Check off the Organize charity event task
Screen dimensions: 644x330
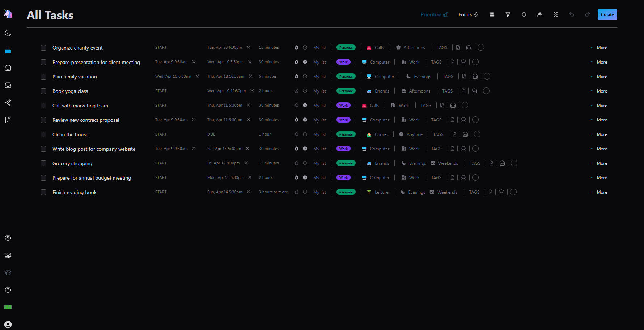point(43,48)
